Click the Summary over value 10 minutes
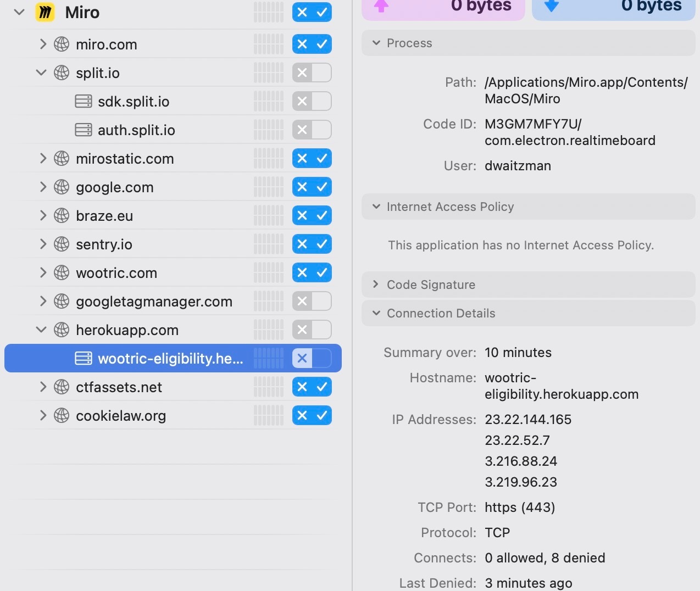Screen dimensions: 700x591 click(518, 353)
